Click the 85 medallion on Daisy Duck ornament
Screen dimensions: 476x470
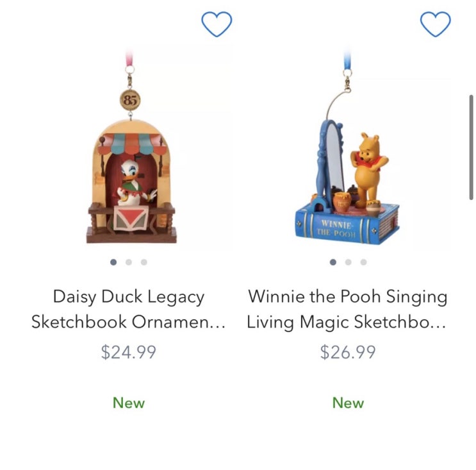coord(130,100)
